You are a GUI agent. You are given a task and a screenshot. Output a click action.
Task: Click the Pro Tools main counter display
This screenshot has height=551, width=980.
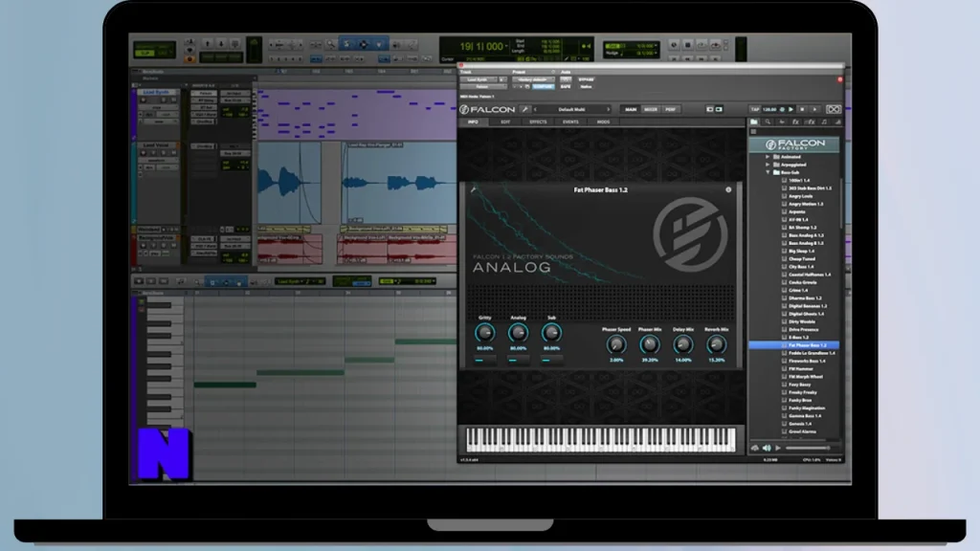tap(480, 46)
